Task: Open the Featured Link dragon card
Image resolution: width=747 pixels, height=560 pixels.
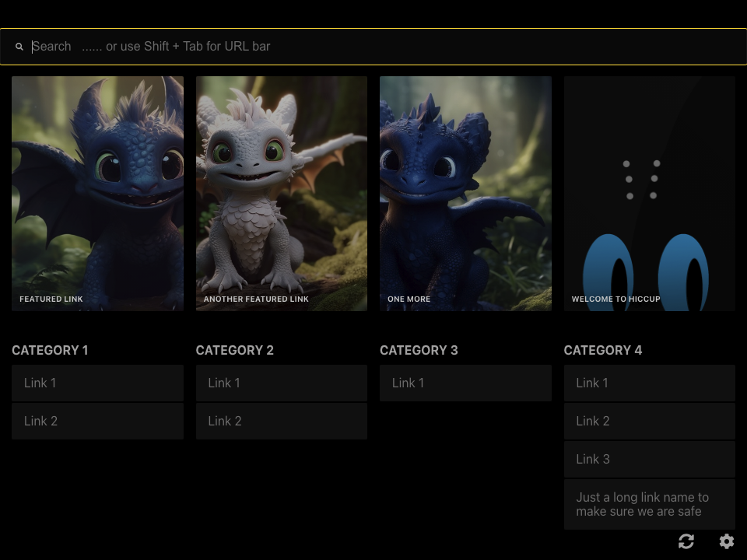Action: [x=98, y=194]
